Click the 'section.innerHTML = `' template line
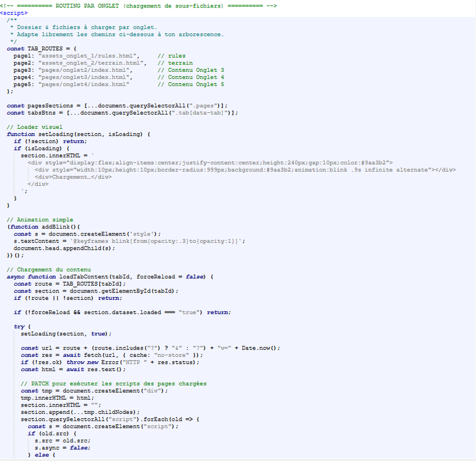 pyautogui.click(x=58, y=156)
